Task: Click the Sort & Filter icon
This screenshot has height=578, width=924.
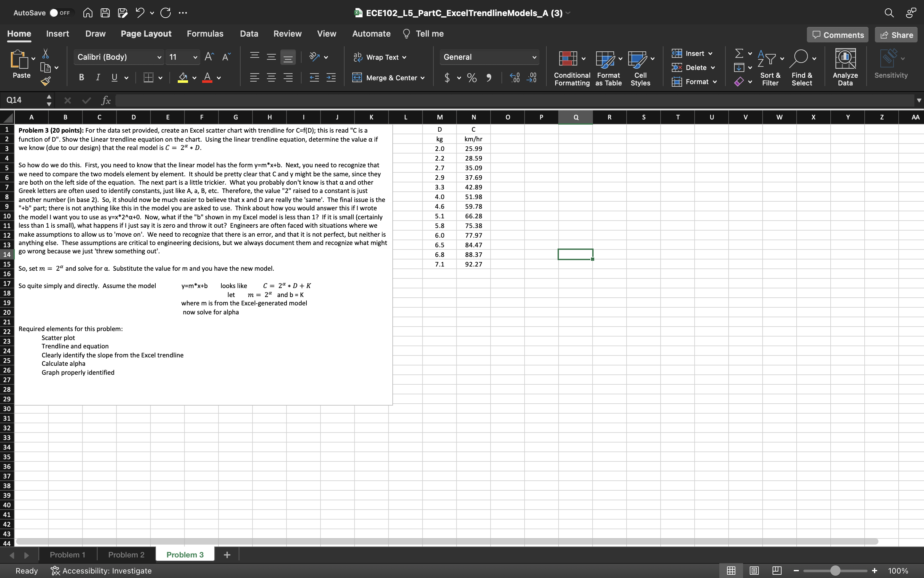Action: 767,58
